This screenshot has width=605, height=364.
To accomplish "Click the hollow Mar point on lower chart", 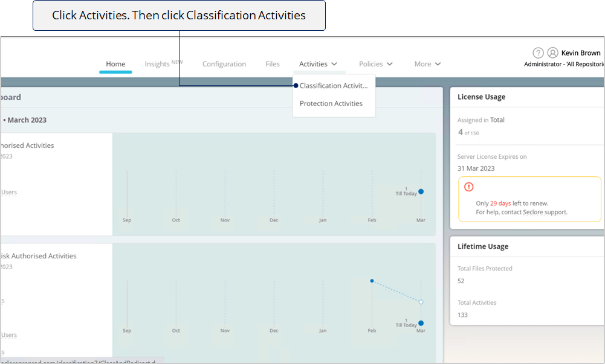I will [421, 302].
